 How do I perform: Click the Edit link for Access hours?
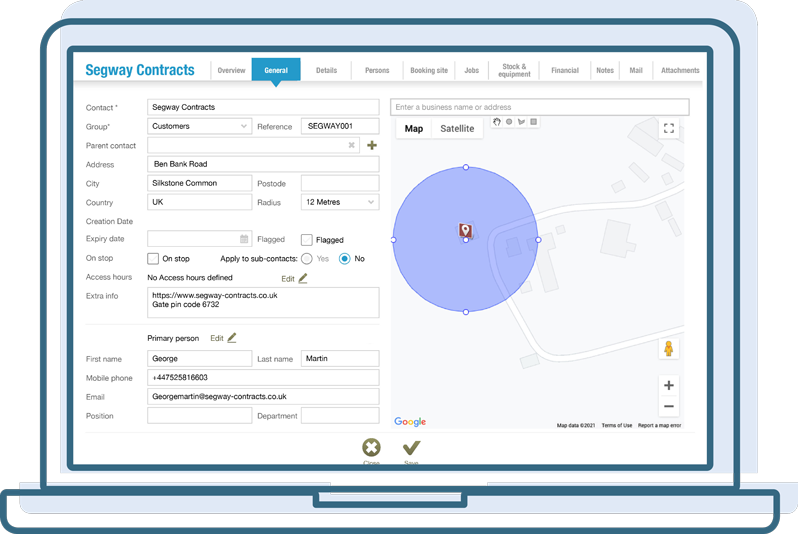tap(288, 279)
